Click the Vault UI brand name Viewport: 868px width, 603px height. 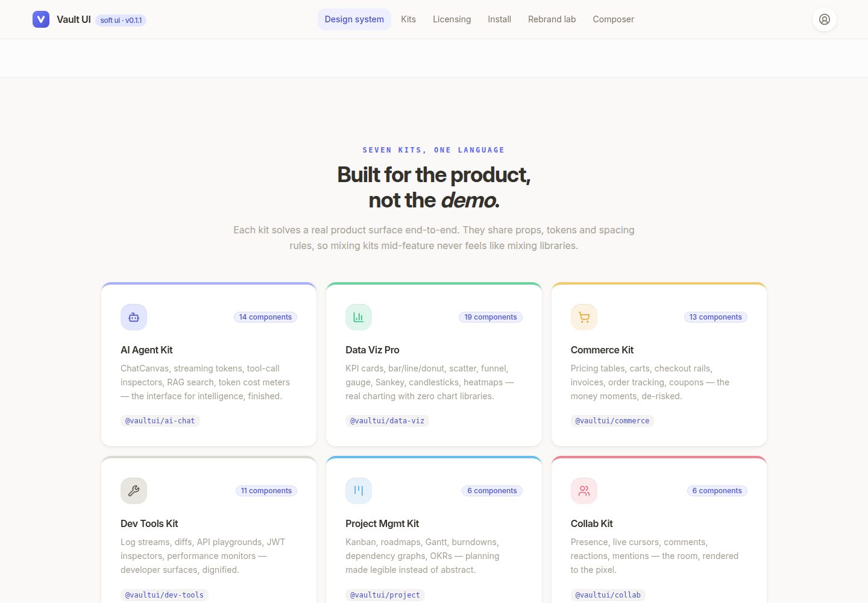click(74, 19)
